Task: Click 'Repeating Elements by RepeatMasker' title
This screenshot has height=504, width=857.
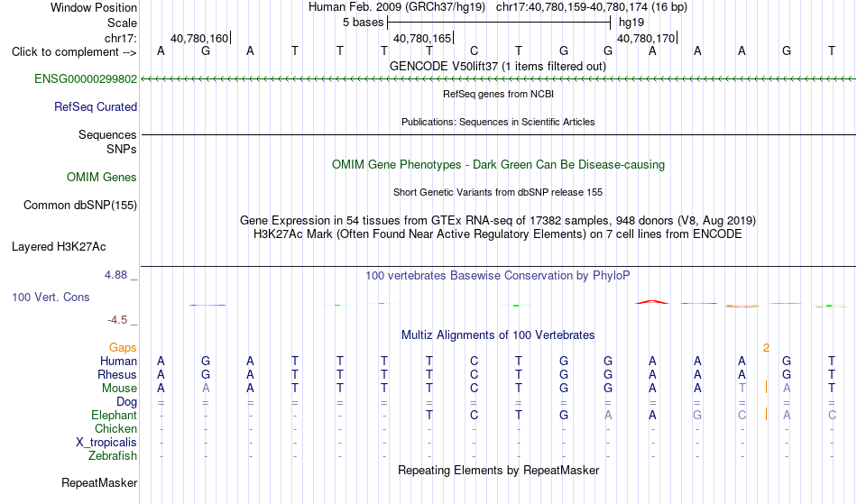Action: (499, 471)
